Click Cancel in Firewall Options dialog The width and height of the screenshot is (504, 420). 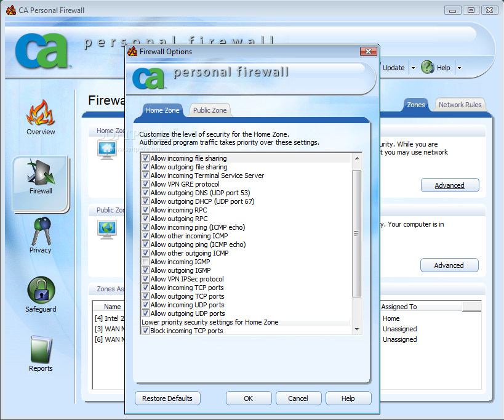[x=298, y=398]
